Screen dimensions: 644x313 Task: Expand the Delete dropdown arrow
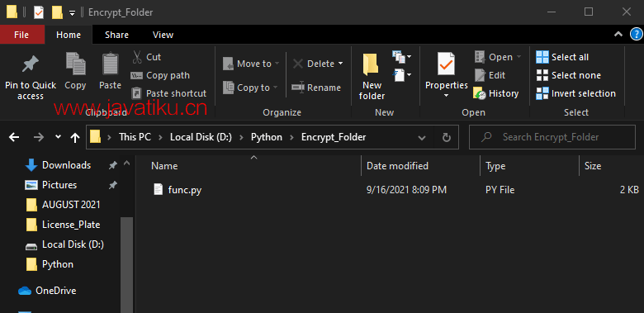[340, 64]
